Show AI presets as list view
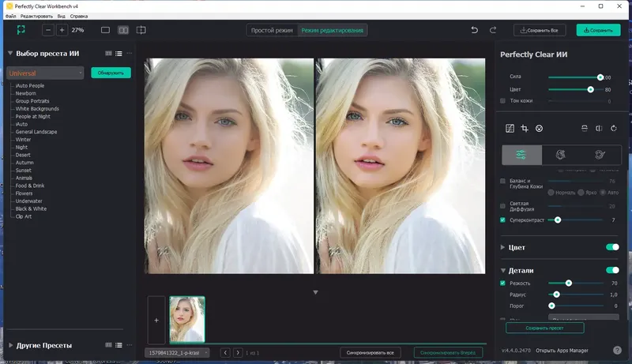632x364 pixels. coord(118,54)
